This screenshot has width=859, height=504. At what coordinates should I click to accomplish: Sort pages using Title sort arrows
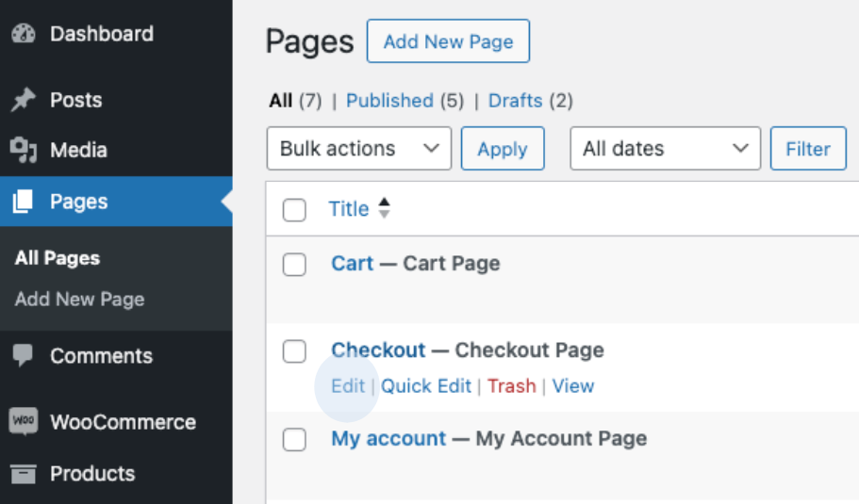point(384,209)
